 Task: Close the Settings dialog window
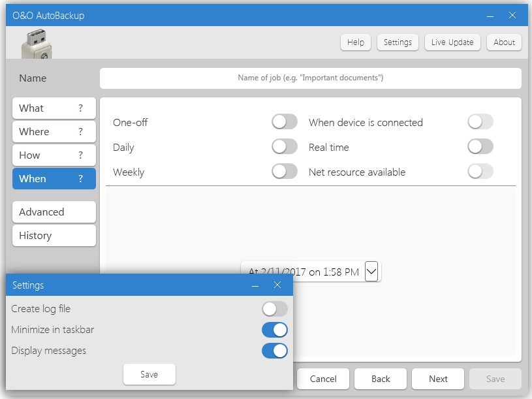tap(277, 285)
